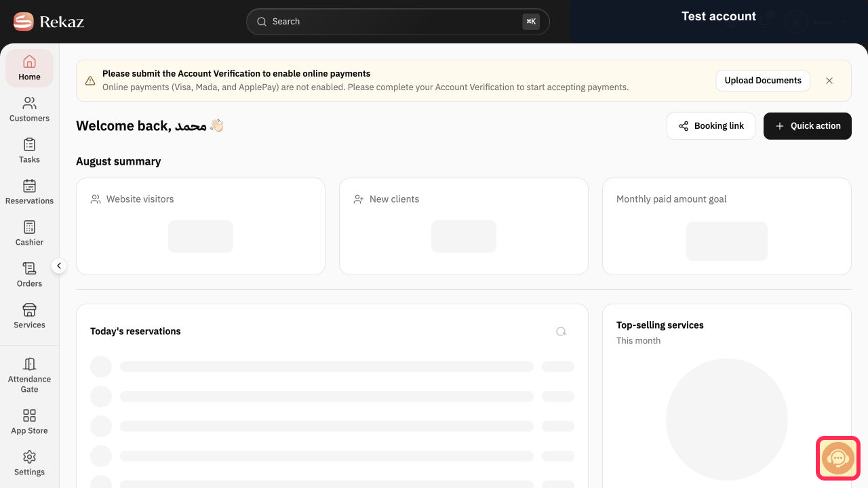The width and height of the screenshot is (868, 488).
Task: Focus the Search input field
Action: [397, 22]
